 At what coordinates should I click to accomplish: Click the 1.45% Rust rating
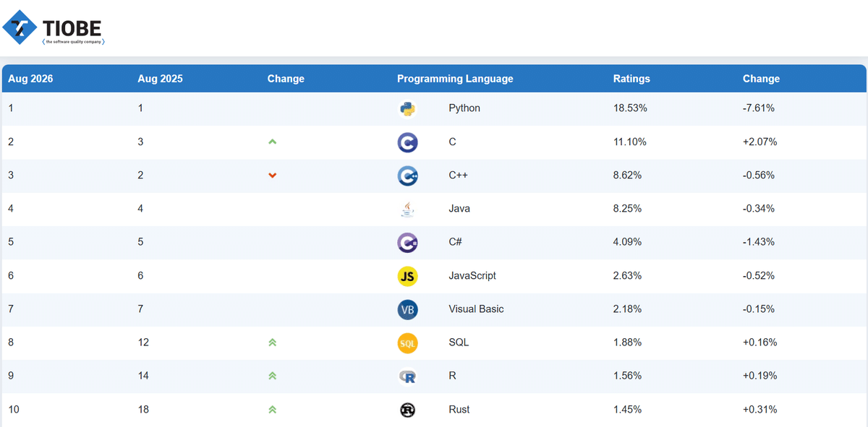[x=627, y=410]
